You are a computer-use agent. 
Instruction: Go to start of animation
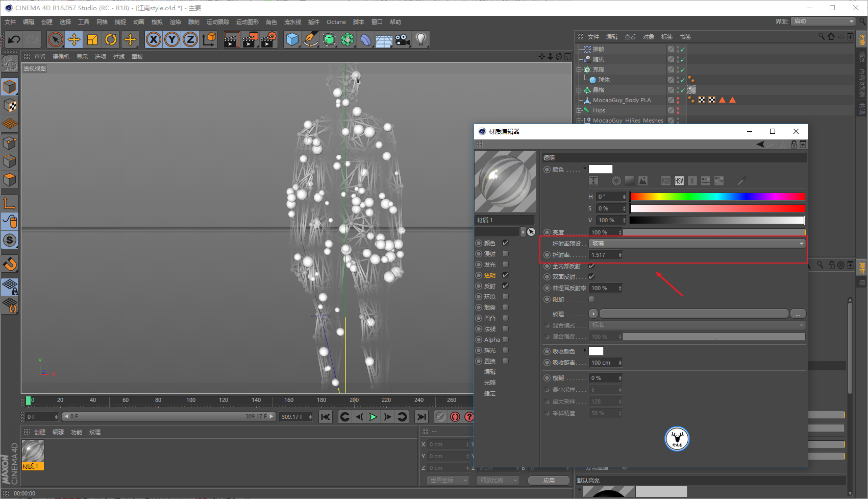click(x=326, y=417)
